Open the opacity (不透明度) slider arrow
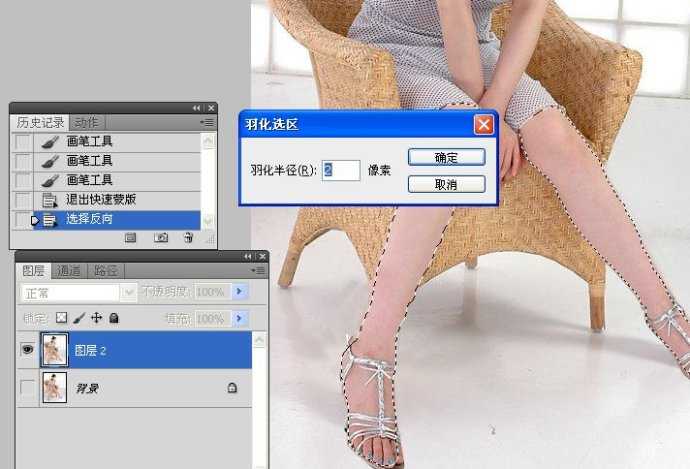 tap(239, 291)
